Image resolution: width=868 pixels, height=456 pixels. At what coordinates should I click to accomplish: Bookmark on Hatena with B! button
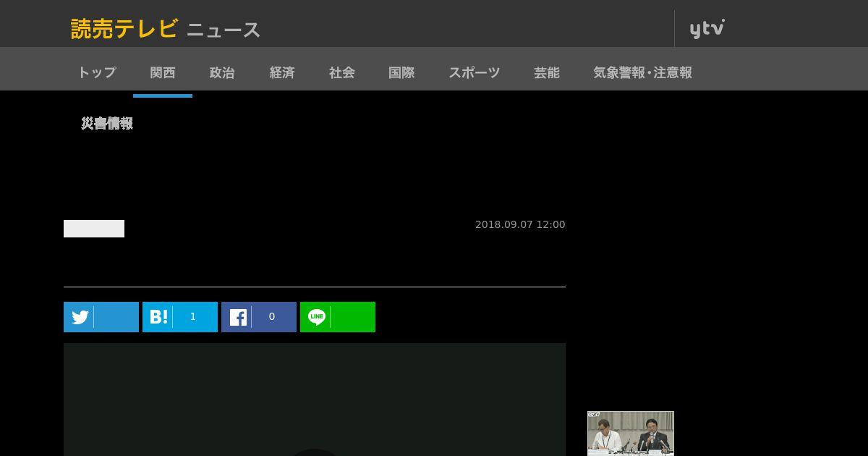coord(180,317)
